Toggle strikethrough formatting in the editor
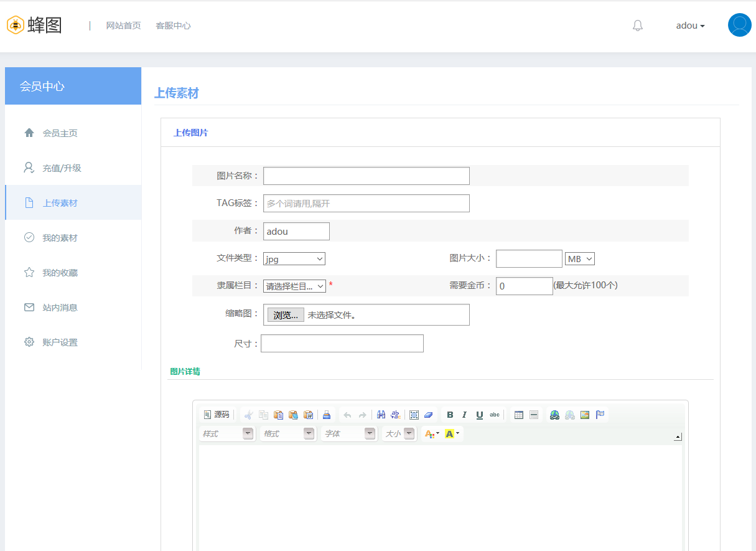The image size is (756, 551). [495, 415]
